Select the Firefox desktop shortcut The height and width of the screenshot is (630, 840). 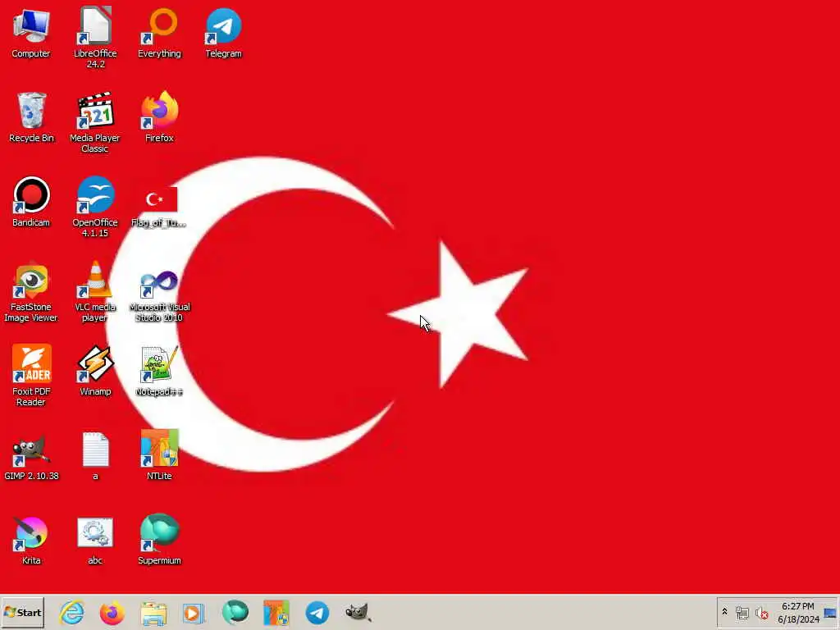point(160,117)
